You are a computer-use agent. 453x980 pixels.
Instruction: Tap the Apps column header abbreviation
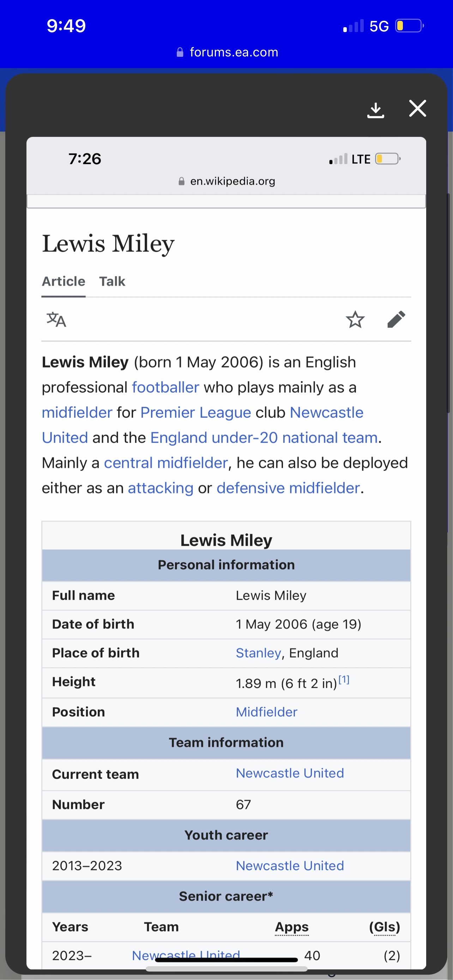click(x=292, y=927)
